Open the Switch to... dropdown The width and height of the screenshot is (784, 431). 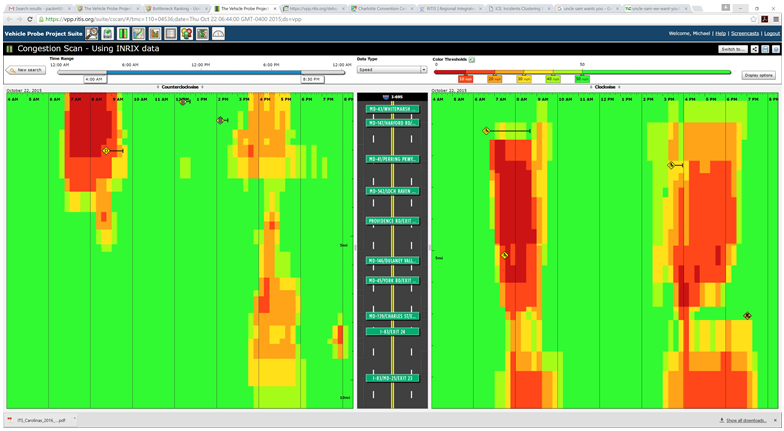[x=732, y=49]
